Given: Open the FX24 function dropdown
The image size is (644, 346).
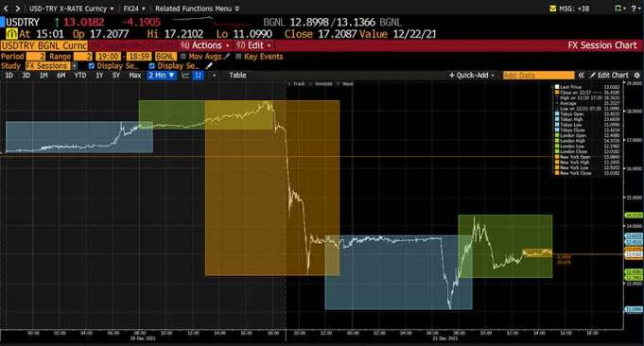Looking at the screenshot, I should tap(134, 9).
